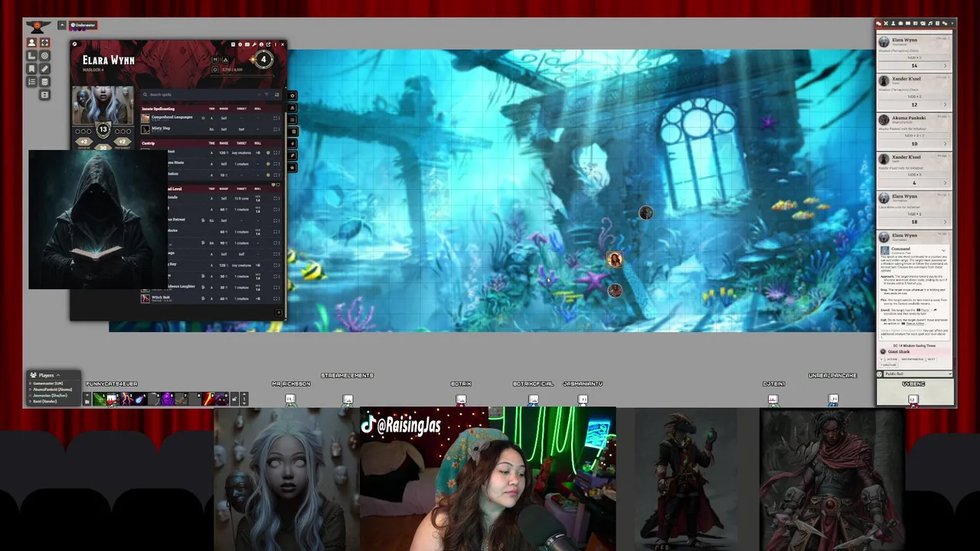Click the wrench configure icon in sheet header
This screenshot has width=980, height=551.
(x=254, y=44)
